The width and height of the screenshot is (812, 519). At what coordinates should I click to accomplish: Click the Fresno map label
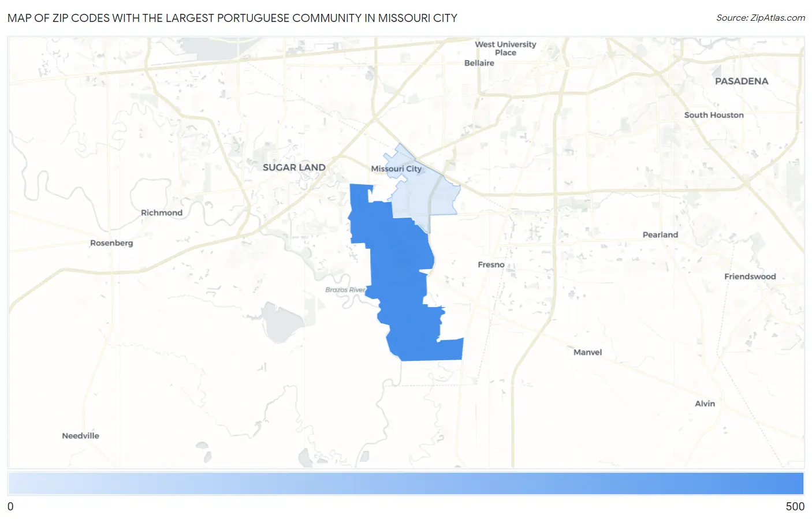[x=491, y=265]
